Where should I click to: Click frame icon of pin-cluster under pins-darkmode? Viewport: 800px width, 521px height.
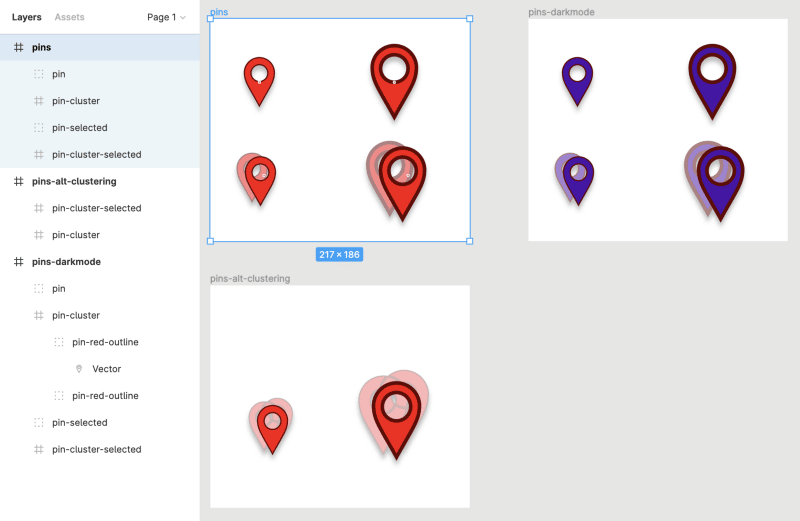(39, 315)
